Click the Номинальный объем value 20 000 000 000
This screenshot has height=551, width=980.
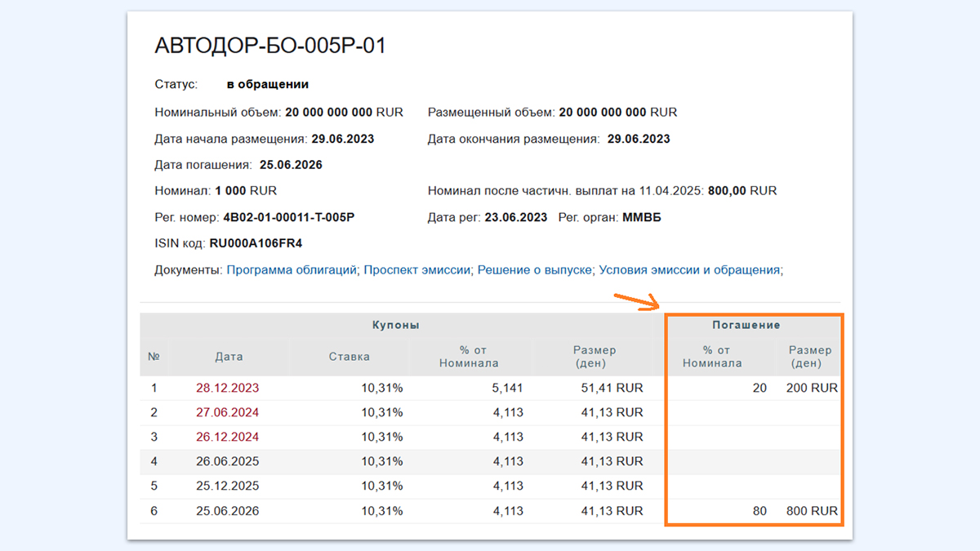pos(328,112)
